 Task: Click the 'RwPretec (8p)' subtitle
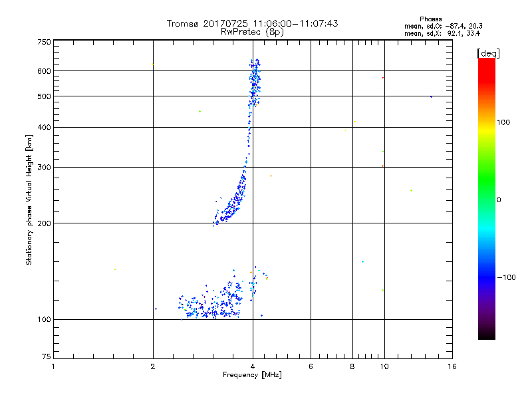pos(252,32)
